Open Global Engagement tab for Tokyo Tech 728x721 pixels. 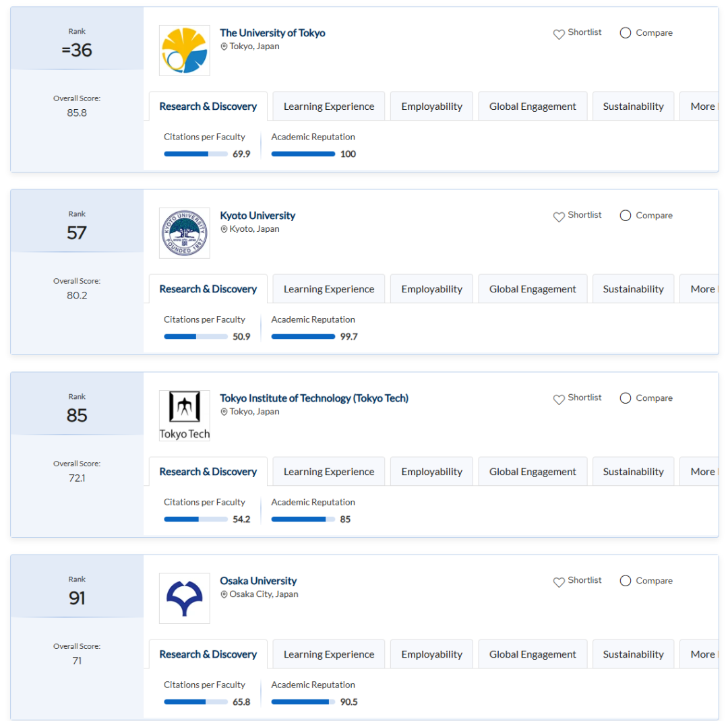click(x=533, y=471)
